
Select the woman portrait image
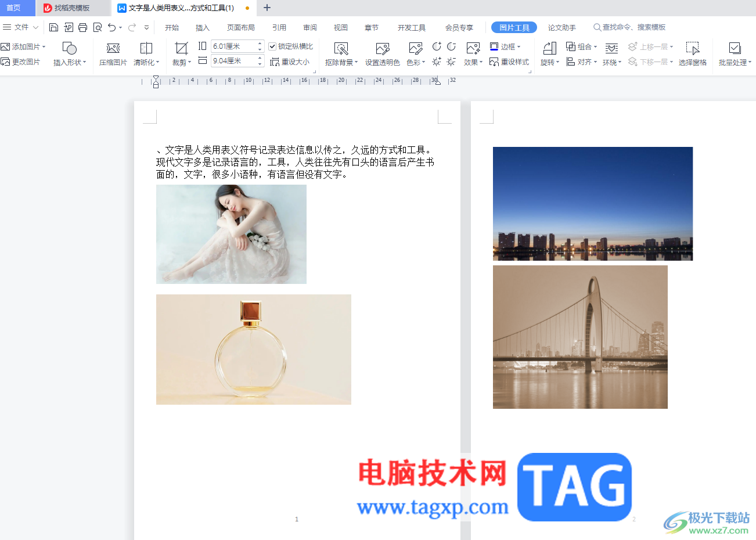(231, 234)
